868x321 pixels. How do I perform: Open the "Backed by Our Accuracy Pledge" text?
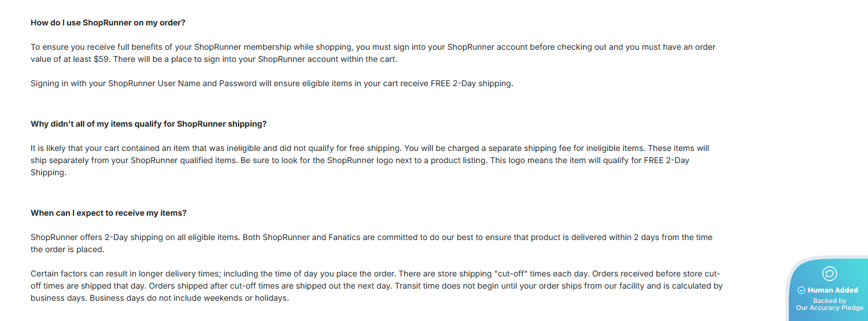[829, 304]
